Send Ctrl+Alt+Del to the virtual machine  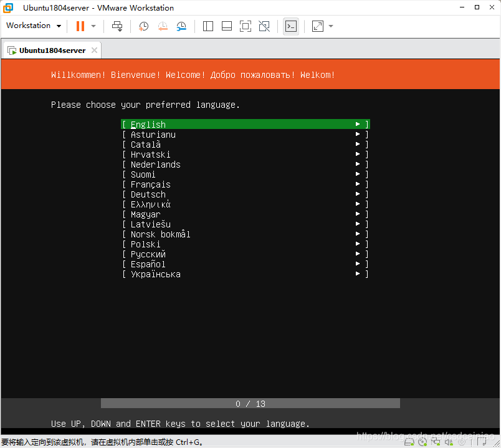pyautogui.click(x=117, y=26)
